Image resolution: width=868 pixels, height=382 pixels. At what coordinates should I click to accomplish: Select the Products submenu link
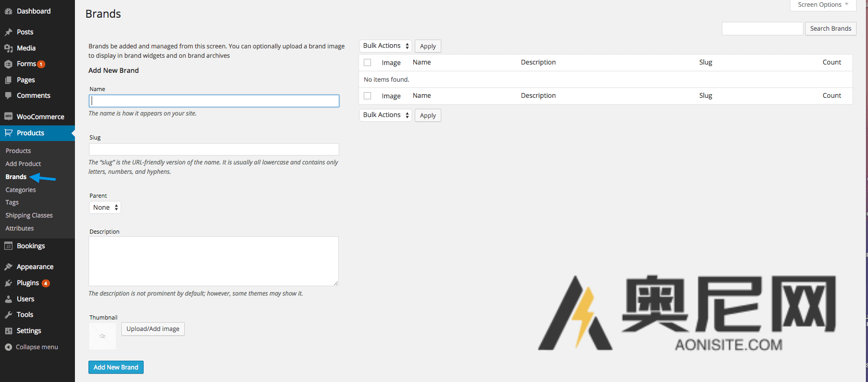tap(18, 151)
